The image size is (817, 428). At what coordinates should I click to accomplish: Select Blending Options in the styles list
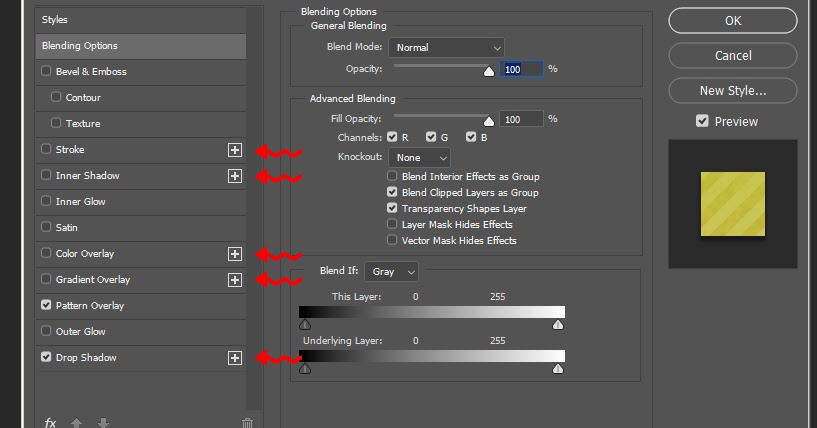tap(141, 46)
